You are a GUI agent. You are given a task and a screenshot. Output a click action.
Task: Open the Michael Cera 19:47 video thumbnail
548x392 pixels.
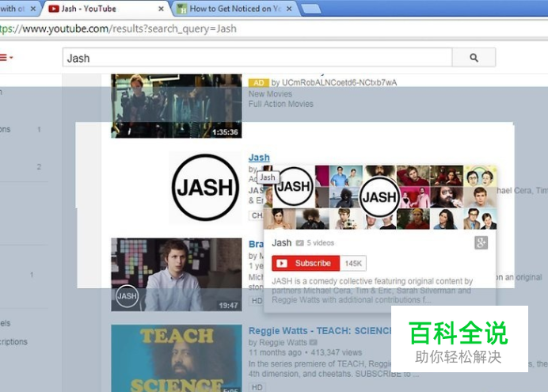coord(177,275)
